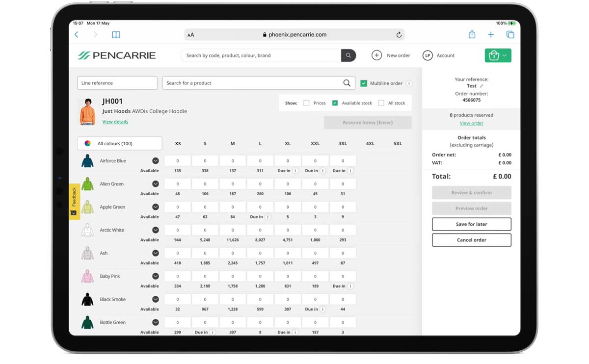Click Arctic White M quantity field

pos(233,230)
